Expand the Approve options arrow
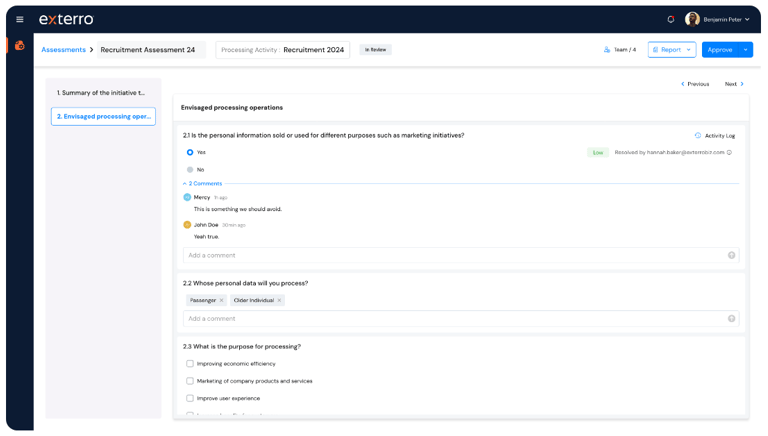 [x=745, y=49]
